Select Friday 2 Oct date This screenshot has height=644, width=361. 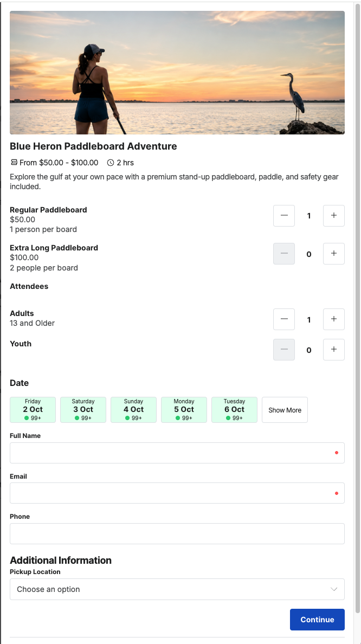pos(33,410)
